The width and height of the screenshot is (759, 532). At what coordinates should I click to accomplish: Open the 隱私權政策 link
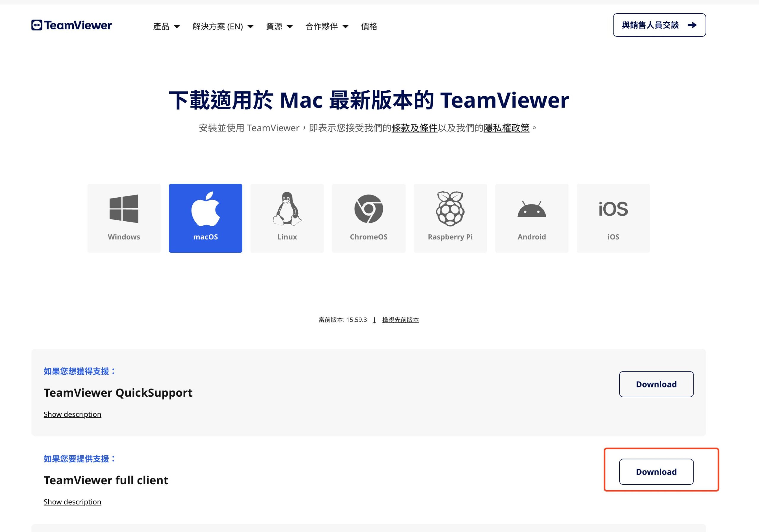click(506, 128)
